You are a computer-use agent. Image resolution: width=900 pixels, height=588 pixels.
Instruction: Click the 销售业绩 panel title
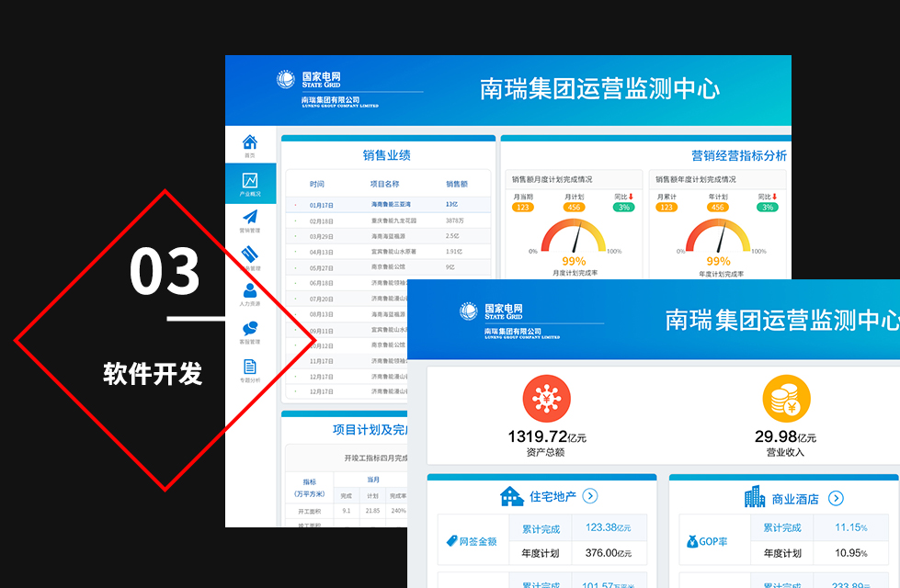coord(387,155)
